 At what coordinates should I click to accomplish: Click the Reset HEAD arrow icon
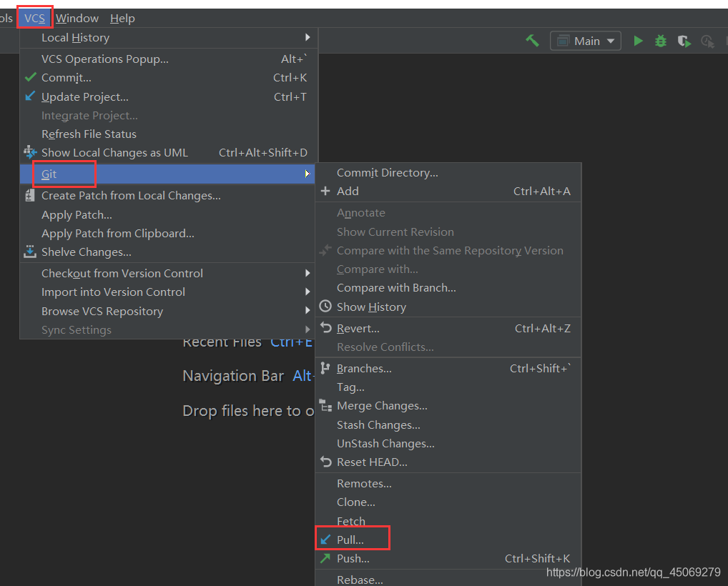326,462
